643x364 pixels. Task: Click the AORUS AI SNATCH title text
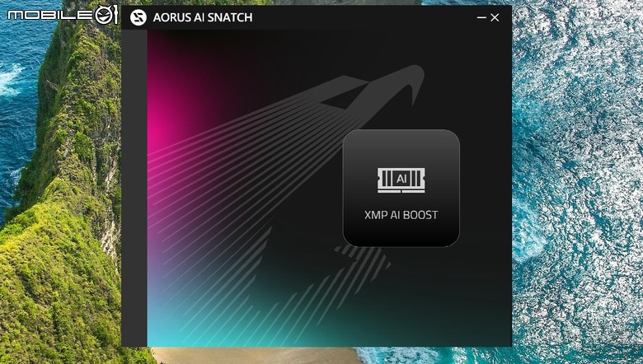point(203,17)
